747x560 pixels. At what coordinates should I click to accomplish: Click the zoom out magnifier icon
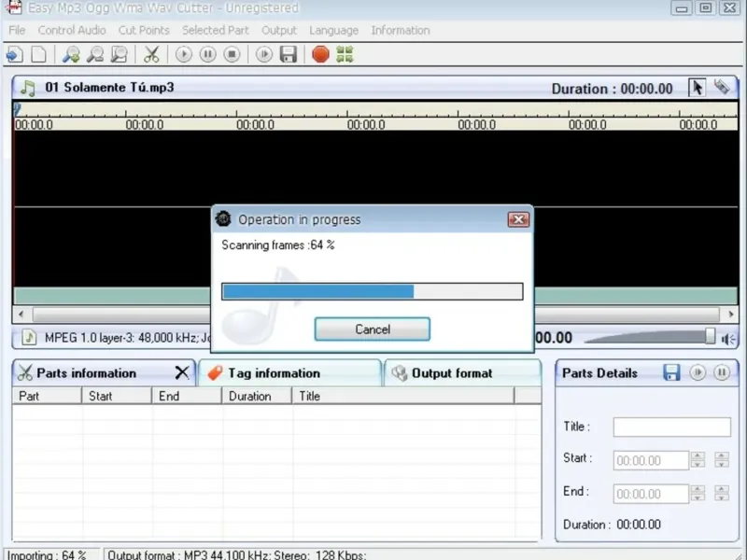tap(95, 54)
